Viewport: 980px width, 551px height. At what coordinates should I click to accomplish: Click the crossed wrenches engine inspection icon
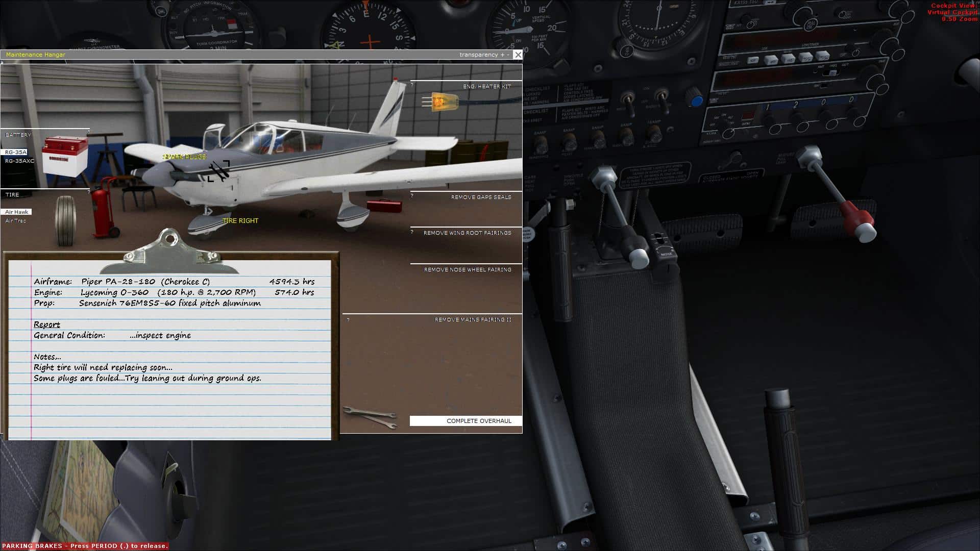click(x=219, y=171)
